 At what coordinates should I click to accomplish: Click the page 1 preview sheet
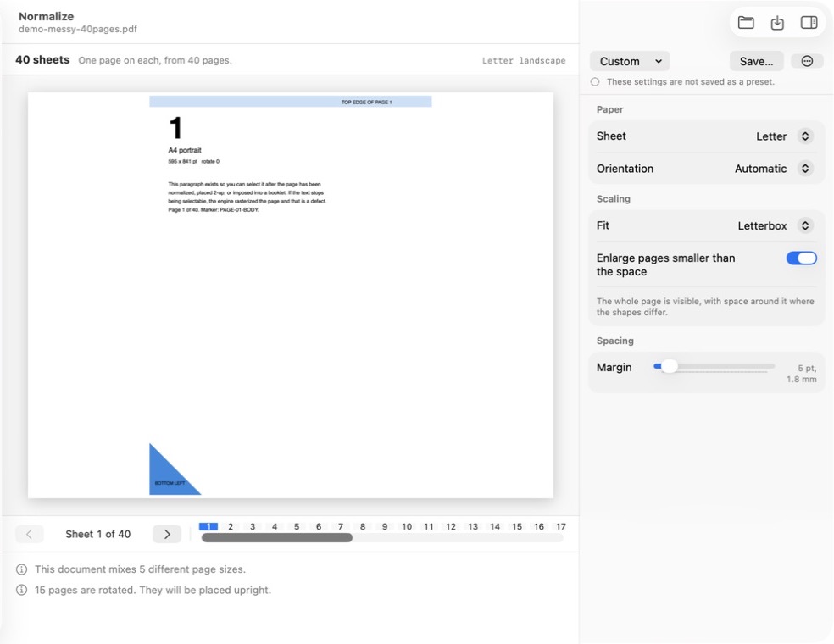pos(291,295)
